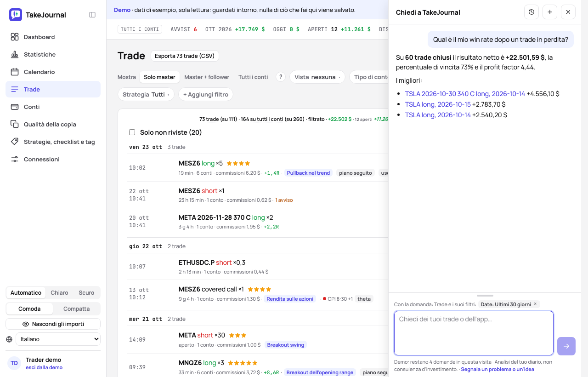The height and width of the screenshot is (377, 588).
Task: Click '+ Aggiungi filtro' button
Action: [x=206, y=94]
